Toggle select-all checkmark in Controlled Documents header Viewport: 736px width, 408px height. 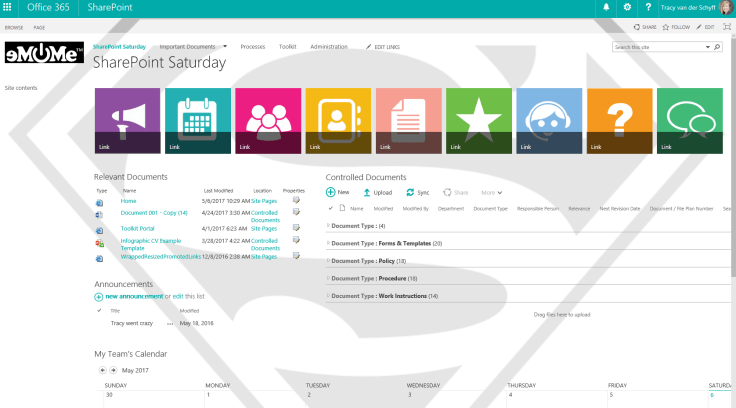point(331,208)
